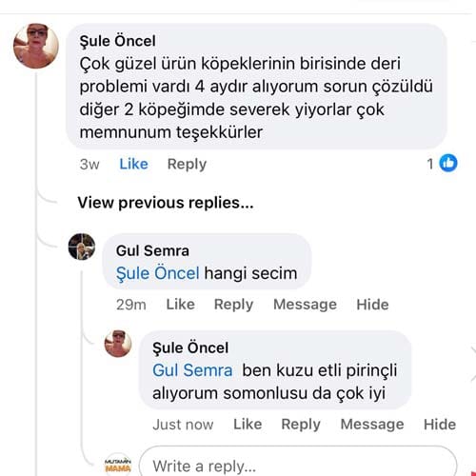This screenshot has width=476, height=476.
Task: Click the blue thumbs-up reaction icon
Action: tap(448, 163)
